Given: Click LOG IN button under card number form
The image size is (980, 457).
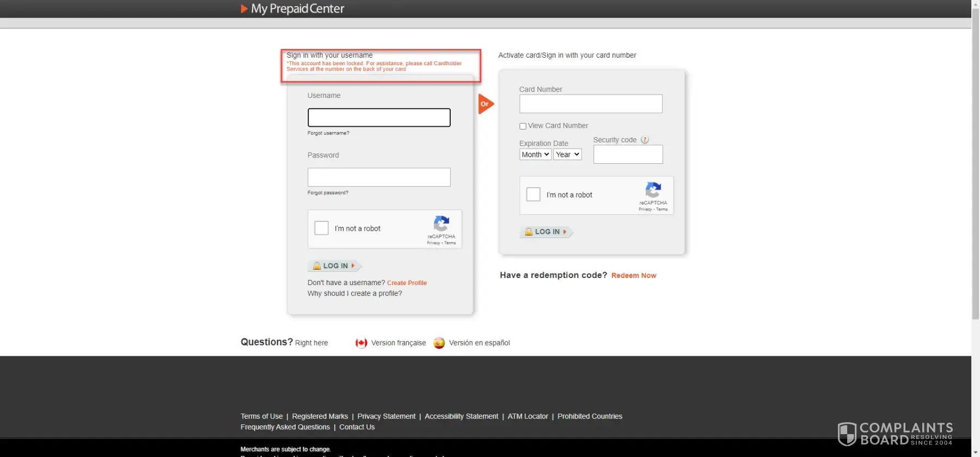Looking at the screenshot, I should pos(547,232).
